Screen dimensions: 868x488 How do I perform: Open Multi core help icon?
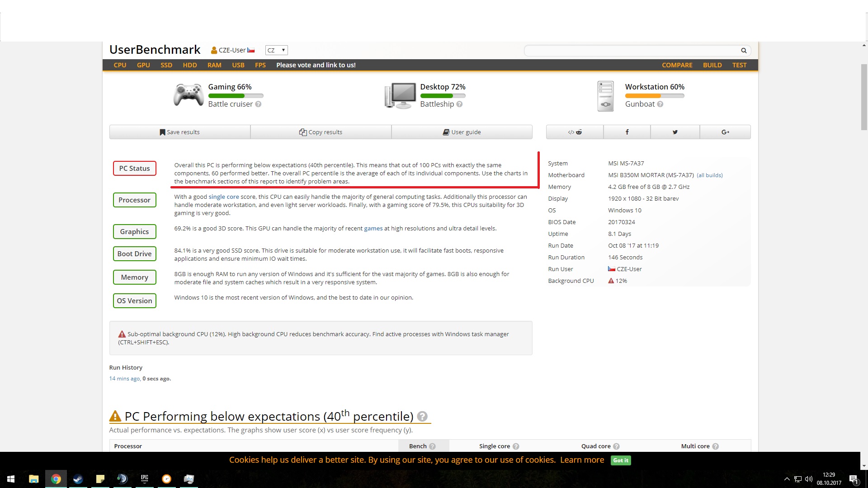point(715,446)
